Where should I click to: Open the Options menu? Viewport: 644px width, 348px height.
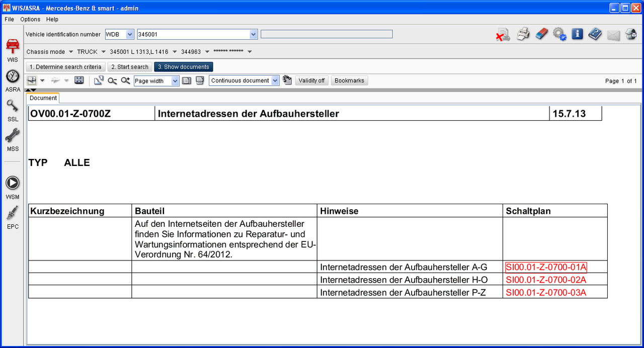click(30, 19)
